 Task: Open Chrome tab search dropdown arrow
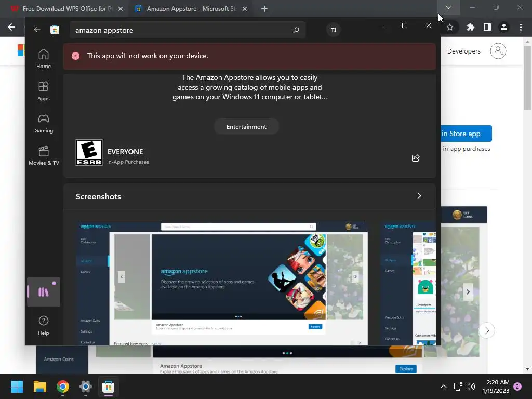(448, 7)
